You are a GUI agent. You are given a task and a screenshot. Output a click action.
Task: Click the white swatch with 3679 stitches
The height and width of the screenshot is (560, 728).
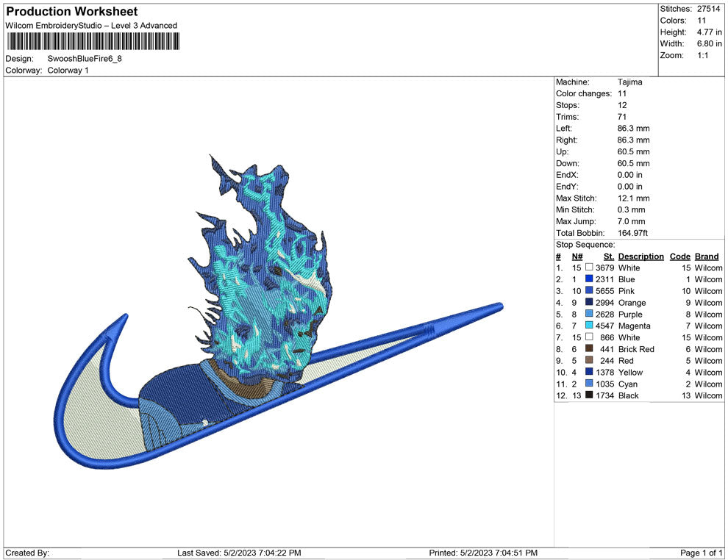pyautogui.click(x=589, y=268)
